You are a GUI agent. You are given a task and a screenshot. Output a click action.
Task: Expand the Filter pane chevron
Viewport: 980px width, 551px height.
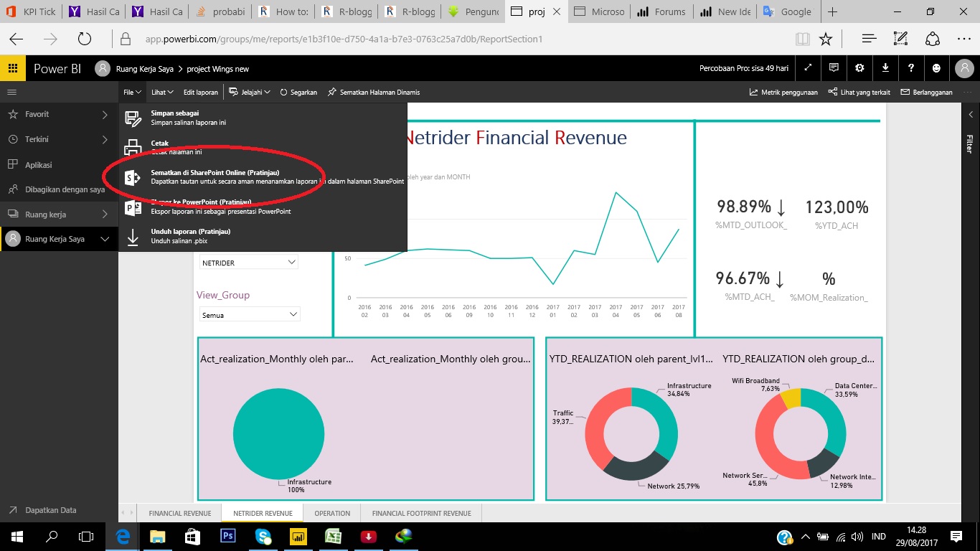(x=971, y=114)
